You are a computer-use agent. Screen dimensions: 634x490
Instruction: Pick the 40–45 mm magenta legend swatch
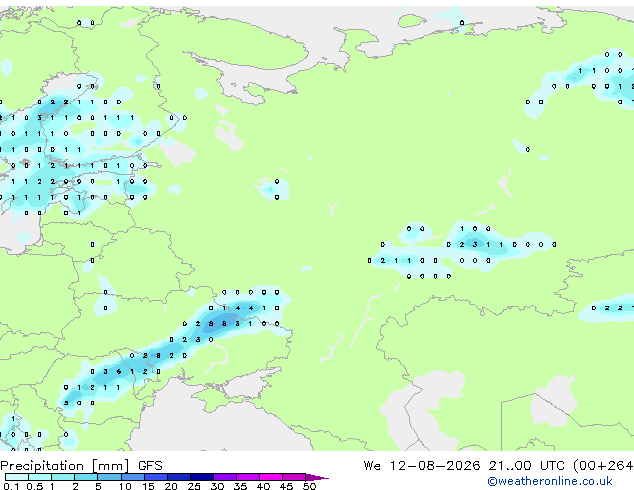pyautogui.click(x=271, y=477)
